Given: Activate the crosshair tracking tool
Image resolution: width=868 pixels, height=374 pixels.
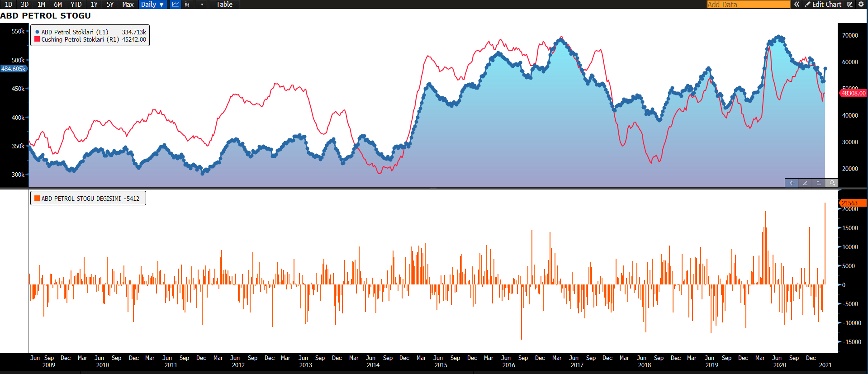Looking at the screenshot, I should [x=792, y=183].
